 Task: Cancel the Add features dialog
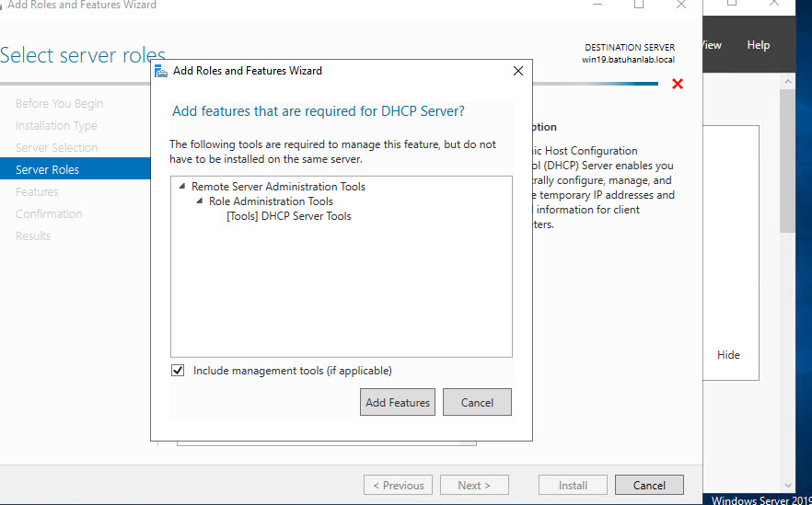(477, 402)
